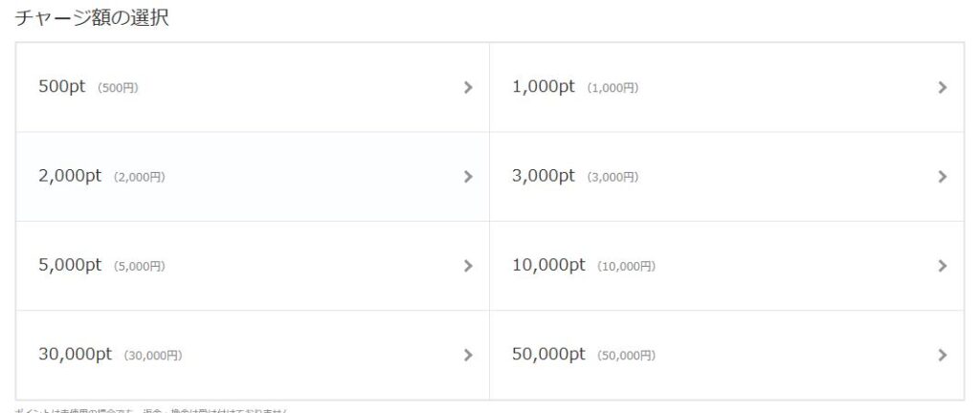Select the 2,000pt charge amount label
This screenshot has width=980, height=413.
coord(69,176)
